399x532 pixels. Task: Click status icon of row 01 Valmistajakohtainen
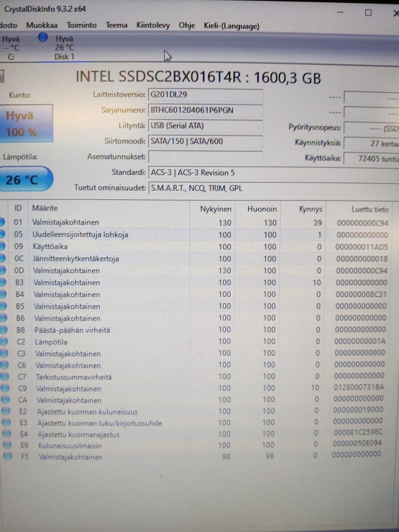[2, 222]
